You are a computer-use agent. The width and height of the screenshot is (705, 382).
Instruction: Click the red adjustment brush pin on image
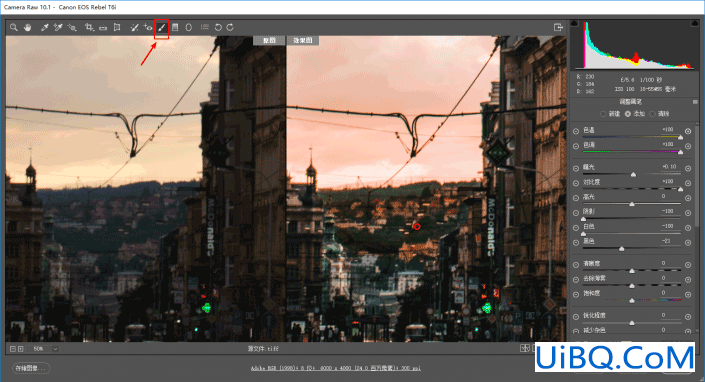[417, 227]
